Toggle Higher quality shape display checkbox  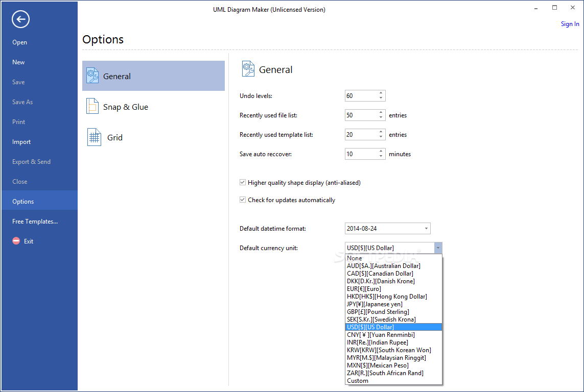click(243, 182)
